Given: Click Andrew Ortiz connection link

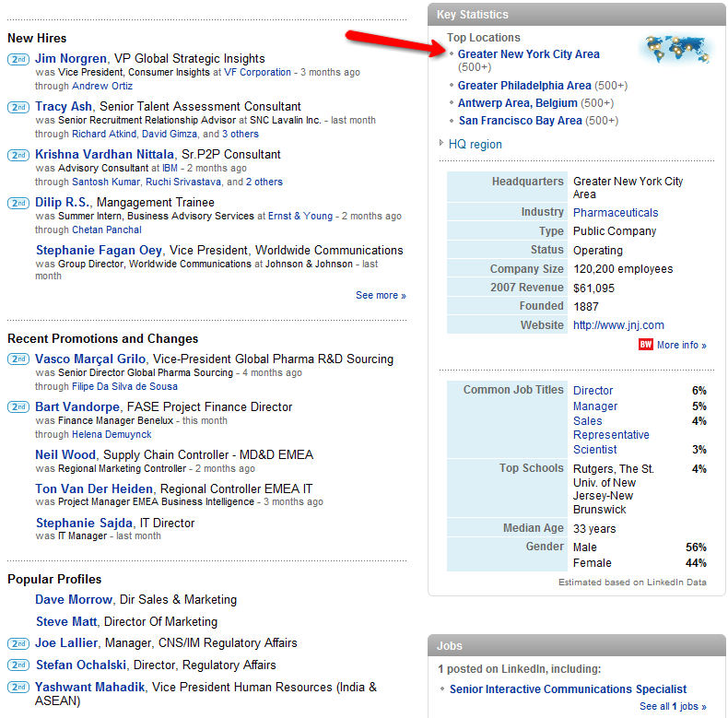Looking at the screenshot, I should 102,86.
